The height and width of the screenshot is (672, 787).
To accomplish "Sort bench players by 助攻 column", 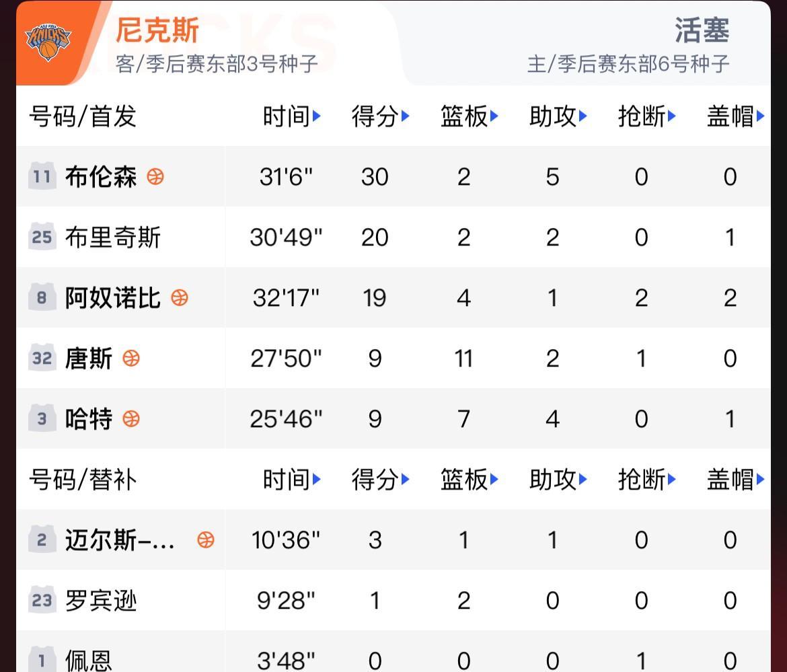I will click(x=558, y=480).
